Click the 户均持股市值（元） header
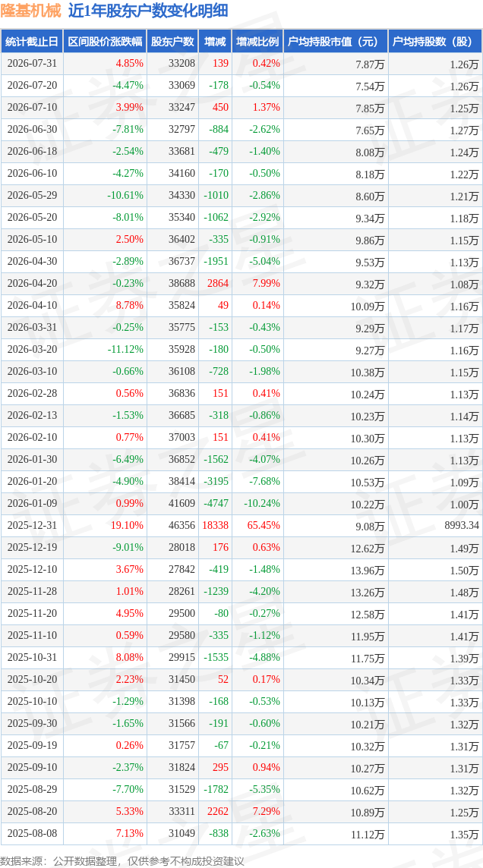This screenshot has width=483, height=868. pos(335,42)
